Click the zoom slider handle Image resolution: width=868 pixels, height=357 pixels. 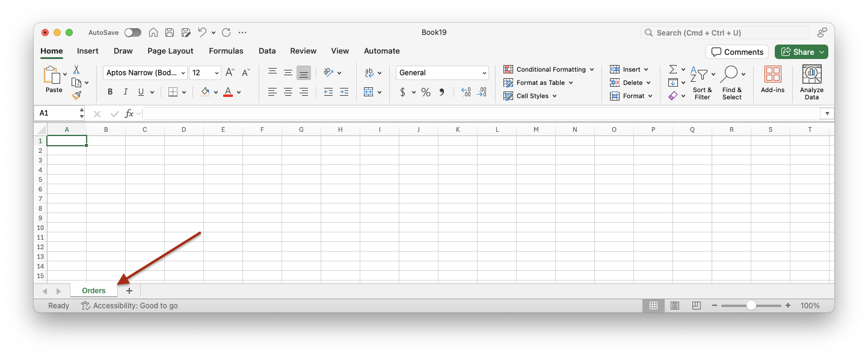751,306
